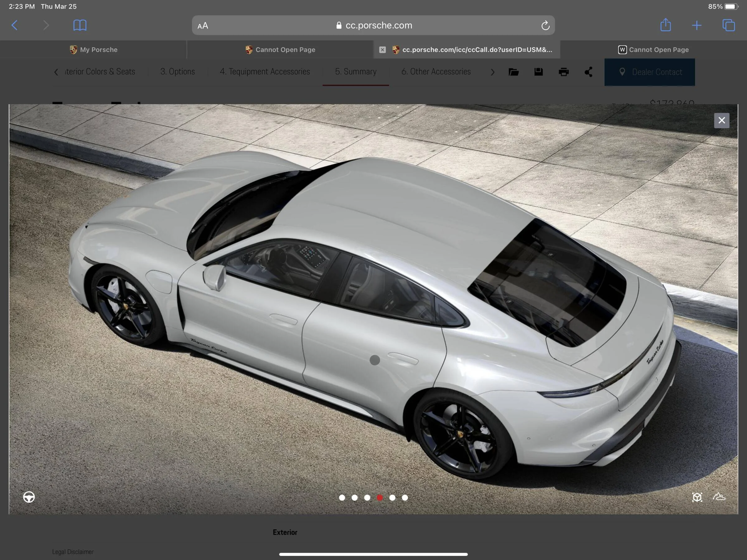Select the cc.porsche.com/icc tab

(x=467, y=49)
